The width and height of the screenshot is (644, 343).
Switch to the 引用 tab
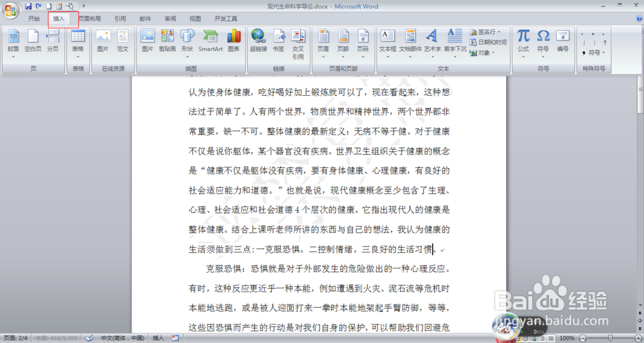click(120, 19)
